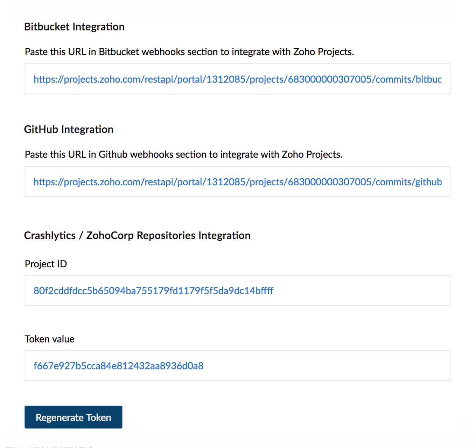The width and height of the screenshot is (476, 448).
Task: Focus the Project ID input box
Action: click(360, 290)
